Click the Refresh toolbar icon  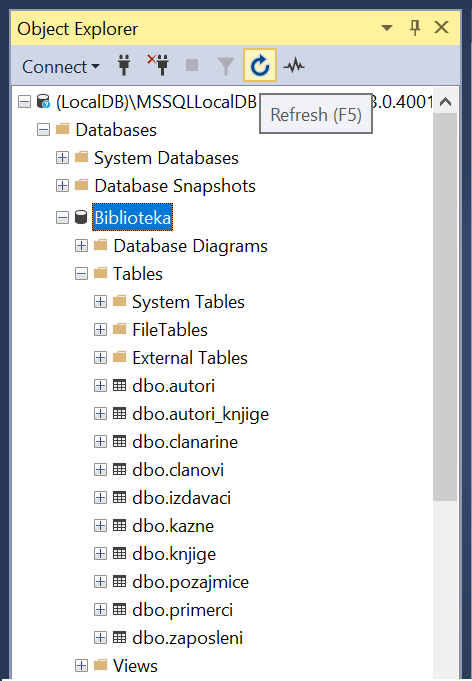click(x=260, y=65)
